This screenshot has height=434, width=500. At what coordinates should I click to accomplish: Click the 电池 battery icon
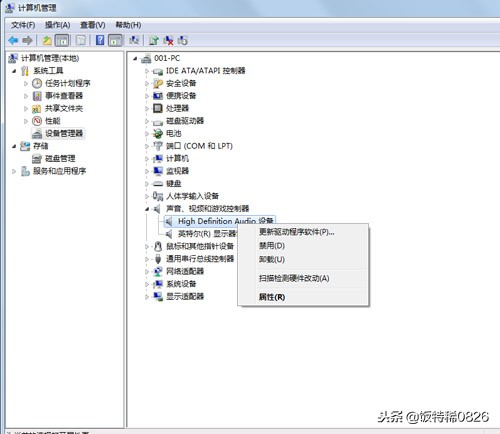pos(158,134)
